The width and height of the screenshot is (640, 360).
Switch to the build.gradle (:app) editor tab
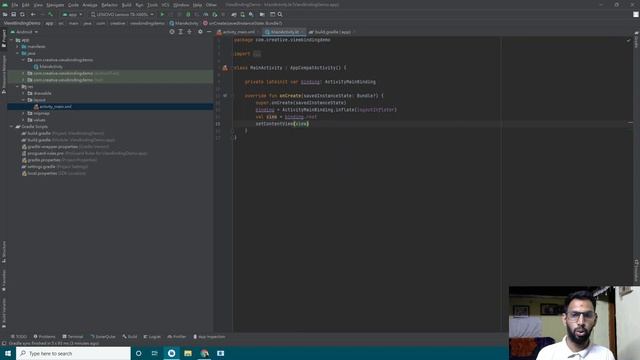[332, 32]
